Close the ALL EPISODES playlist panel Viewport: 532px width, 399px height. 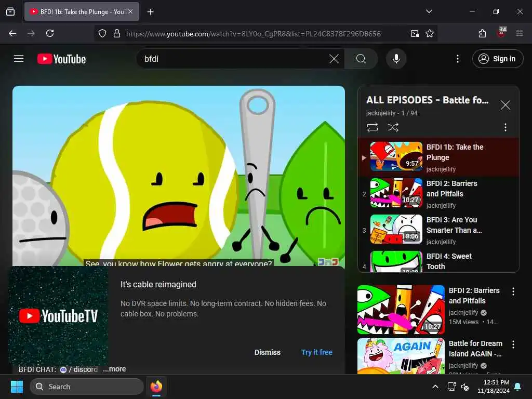(505, 105)
